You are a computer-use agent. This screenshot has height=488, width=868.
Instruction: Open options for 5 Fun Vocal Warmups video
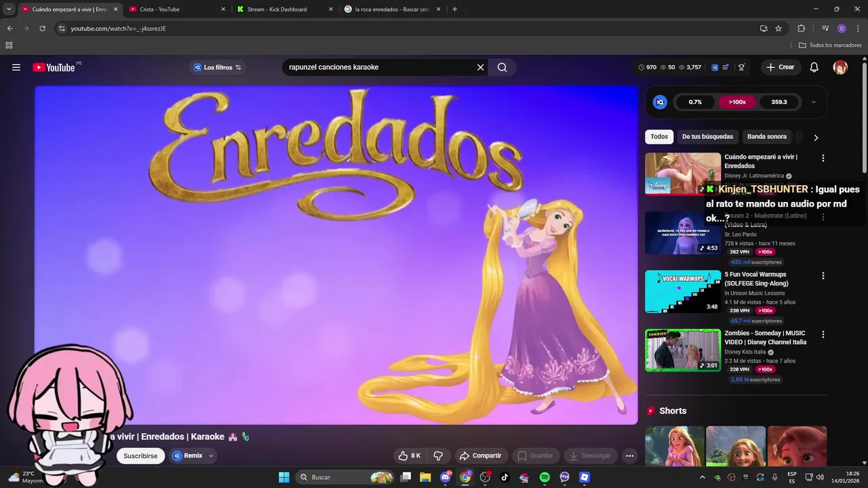[x=823, y=276]
